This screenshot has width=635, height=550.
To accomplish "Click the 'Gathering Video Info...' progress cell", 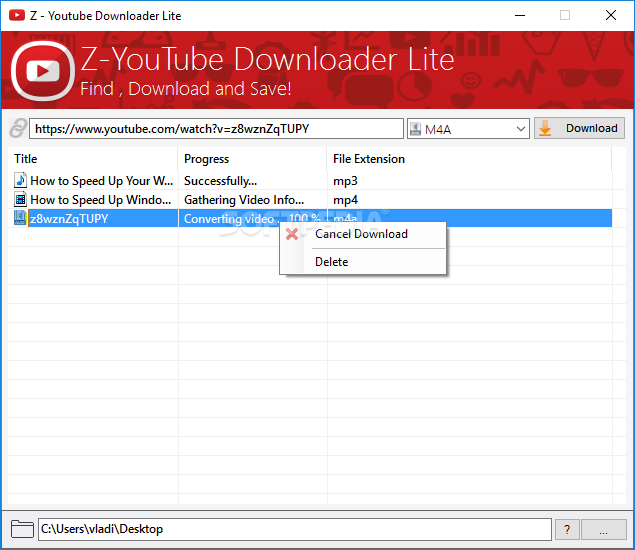I will 244,200.
